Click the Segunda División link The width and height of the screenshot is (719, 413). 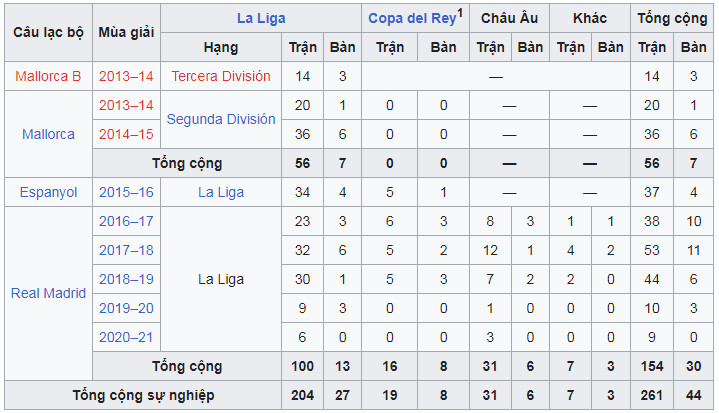click(x=221, y=119)
